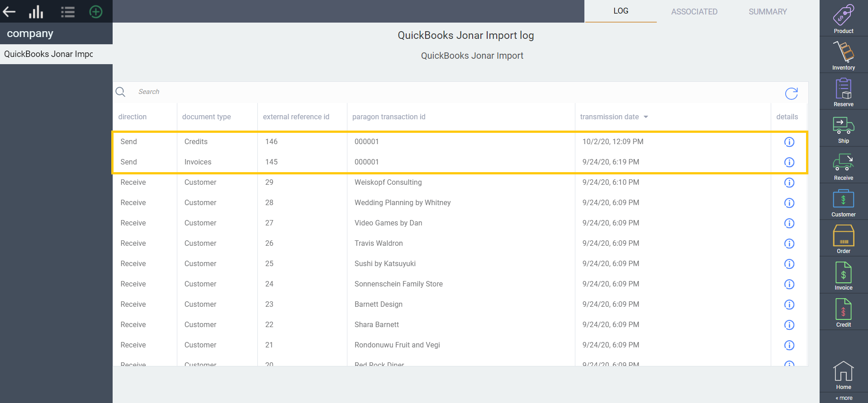
Task: Click the 10/2/20, 12:09 PM date cell
Action: 613,141
